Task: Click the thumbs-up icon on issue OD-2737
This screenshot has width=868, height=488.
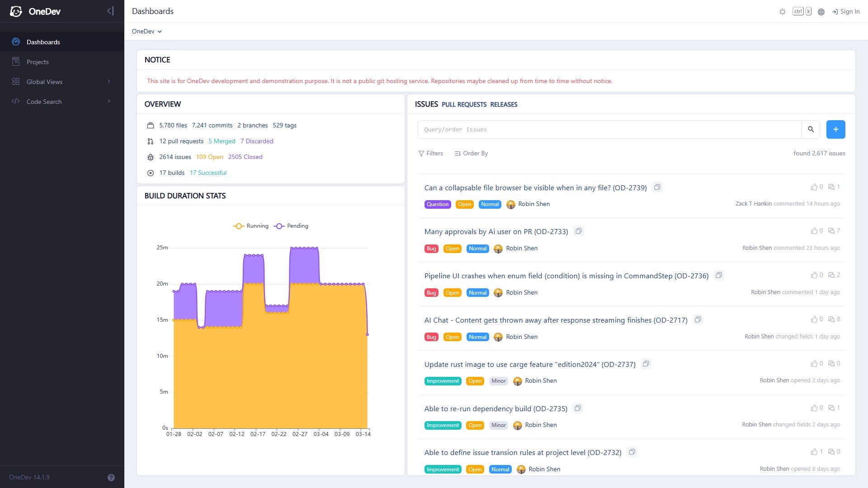Action: pyautogui.click(x=814, y=364)
